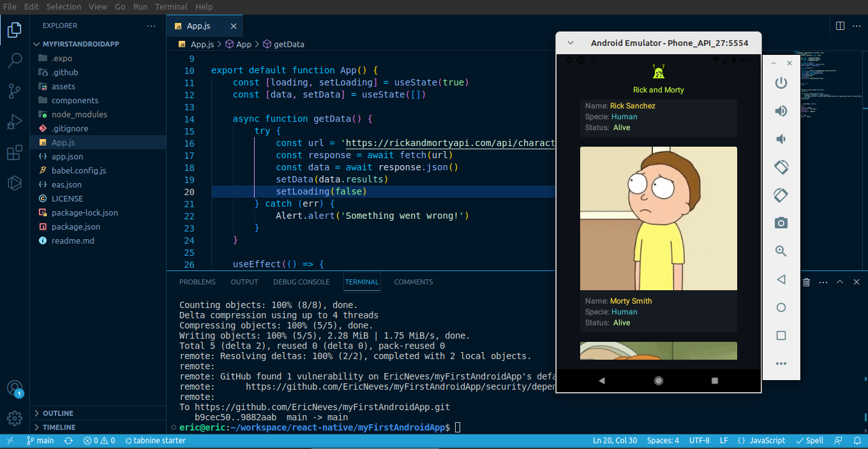Rotate emulator screen left

[x=781, y=167]
